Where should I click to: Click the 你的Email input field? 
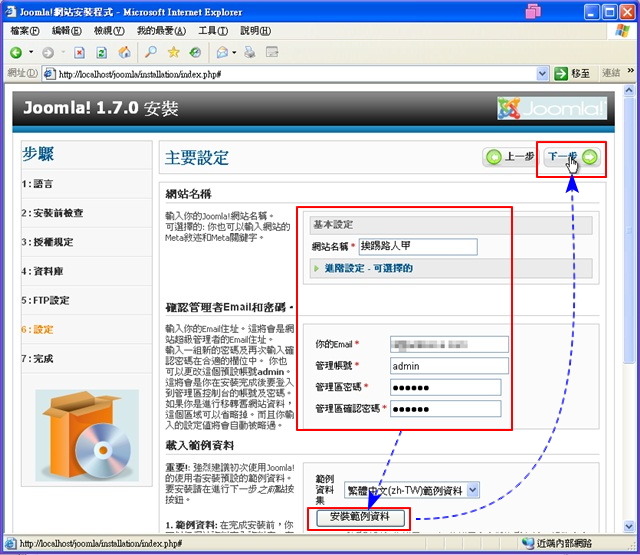[x=449, y=344]
